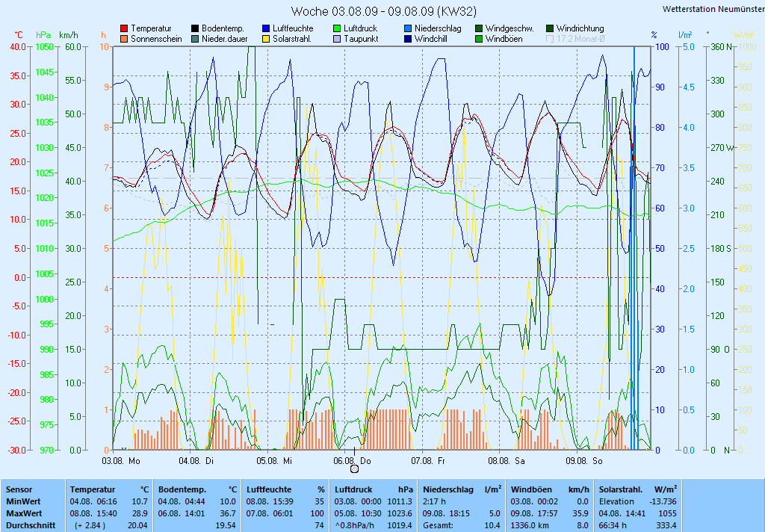This screenshot has height=532, width=765.
Task: Click the 09.08. So date label
Action: pos(584,461)
